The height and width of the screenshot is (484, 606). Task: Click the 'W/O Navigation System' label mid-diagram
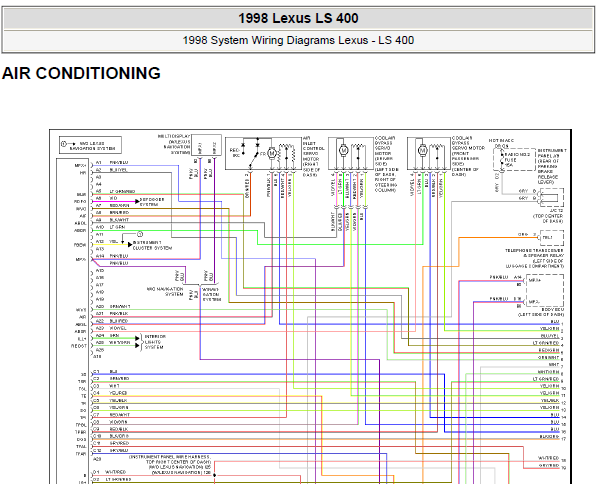(x=165, y=291)
